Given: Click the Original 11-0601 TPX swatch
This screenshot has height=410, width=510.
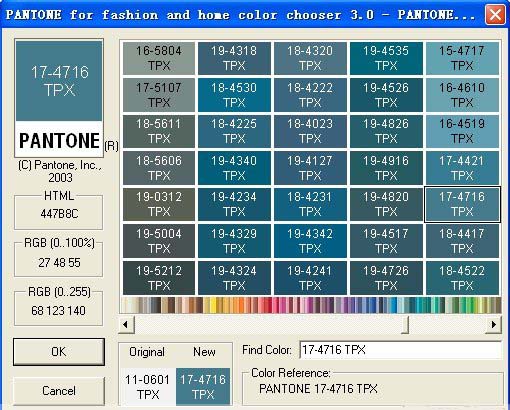Looking at the screenshot, I should click(148, 387).
